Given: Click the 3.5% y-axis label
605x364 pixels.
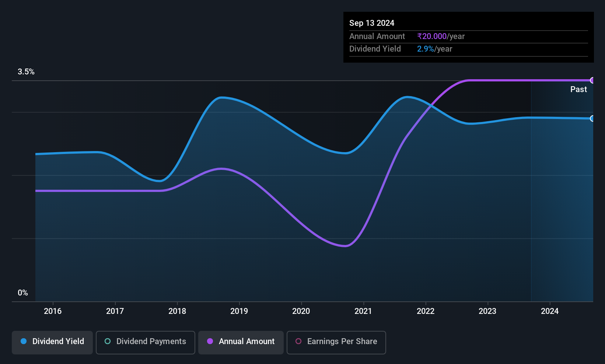Looking at the screenshot, I should [26, 72].
